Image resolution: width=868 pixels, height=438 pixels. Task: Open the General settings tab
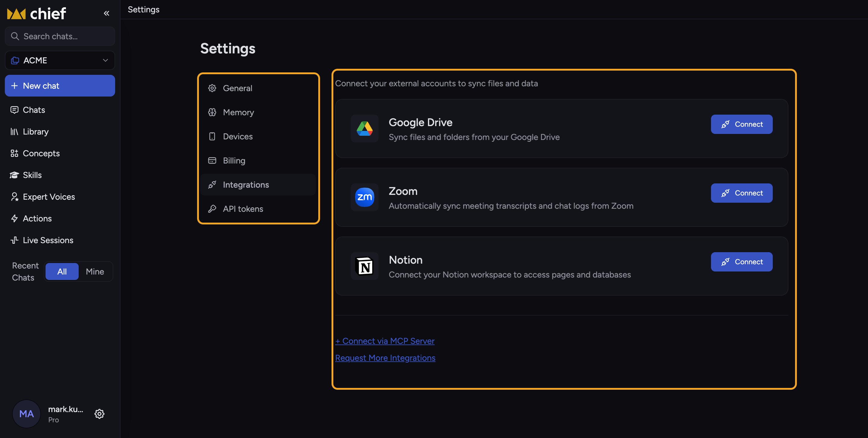(258, 88)
